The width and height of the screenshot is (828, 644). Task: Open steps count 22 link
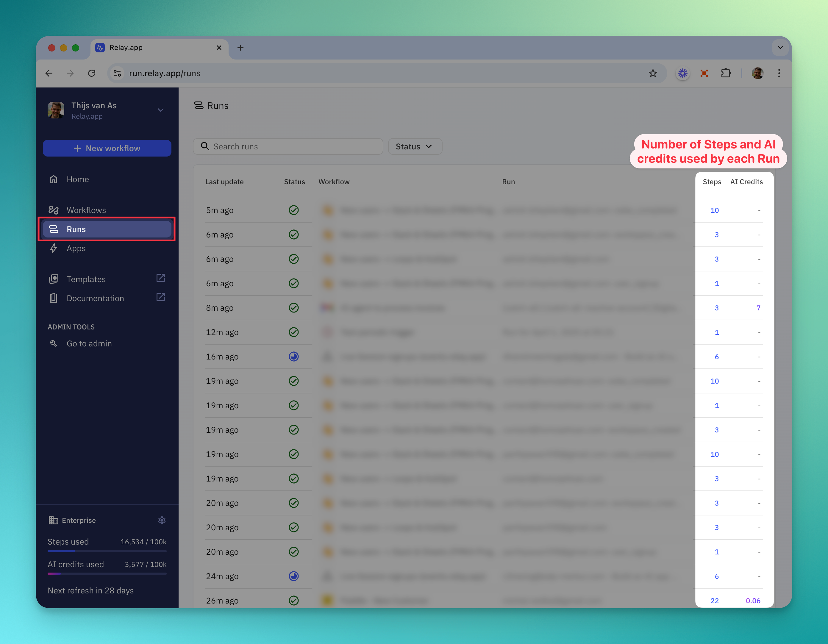coord(714,601)
